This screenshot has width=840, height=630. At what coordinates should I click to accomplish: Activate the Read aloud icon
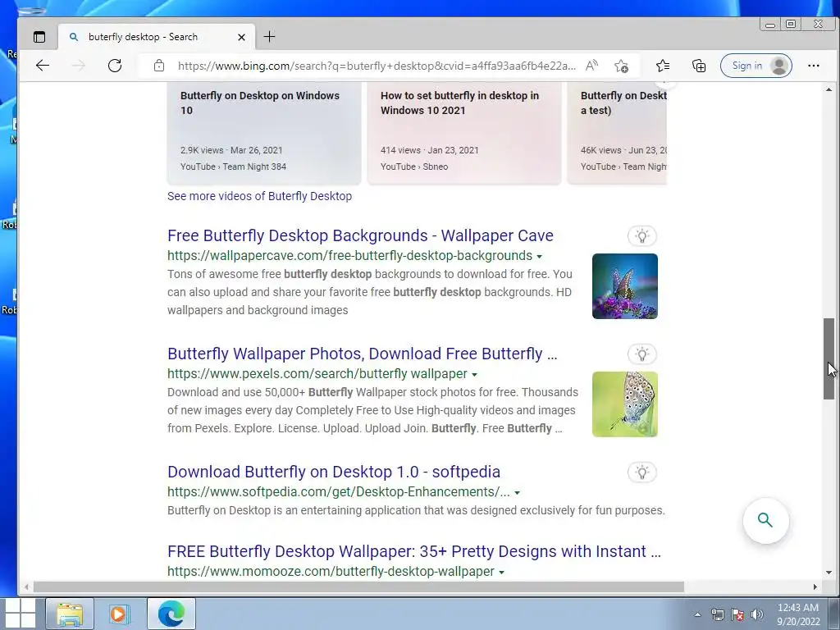point(591,66)
